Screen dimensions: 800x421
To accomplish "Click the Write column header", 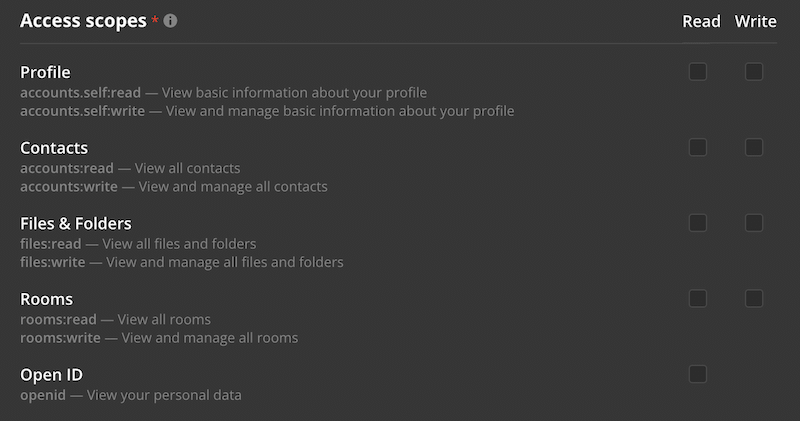I will click(x=755, y=21).
